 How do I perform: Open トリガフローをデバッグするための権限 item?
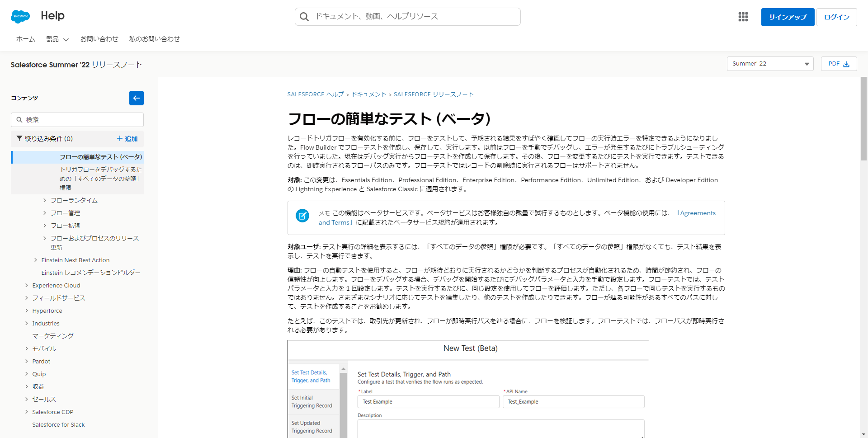(101, 179)
